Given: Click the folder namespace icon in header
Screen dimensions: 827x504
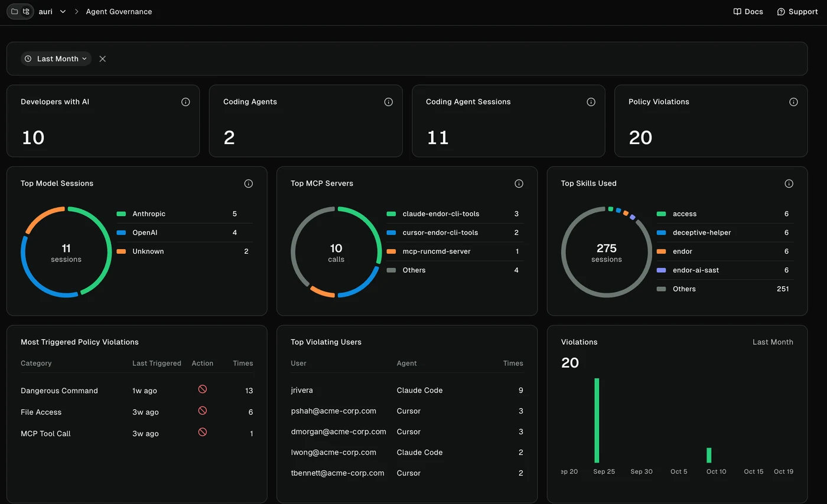Looking at the screenshot, I should (14, 12).
